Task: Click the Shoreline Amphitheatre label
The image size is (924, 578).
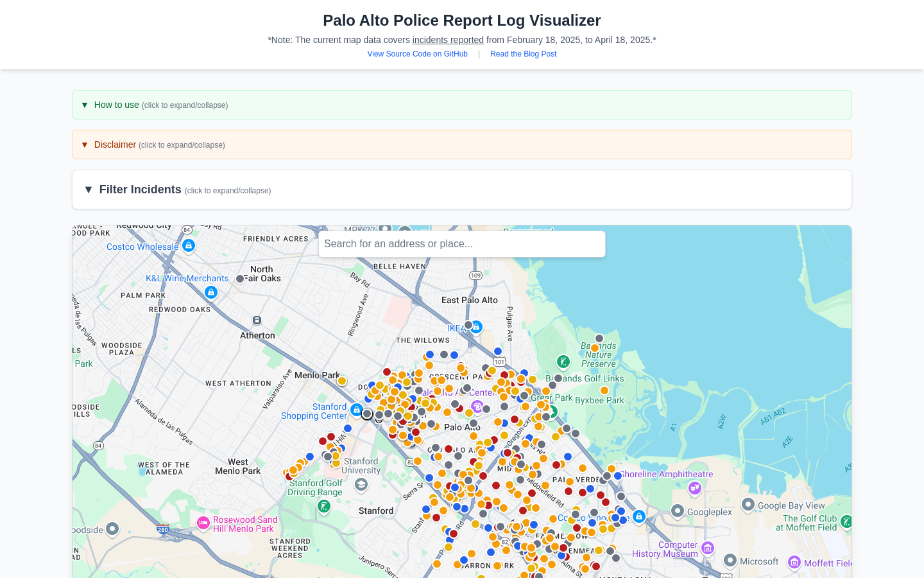Action: (x=666, y=474)
